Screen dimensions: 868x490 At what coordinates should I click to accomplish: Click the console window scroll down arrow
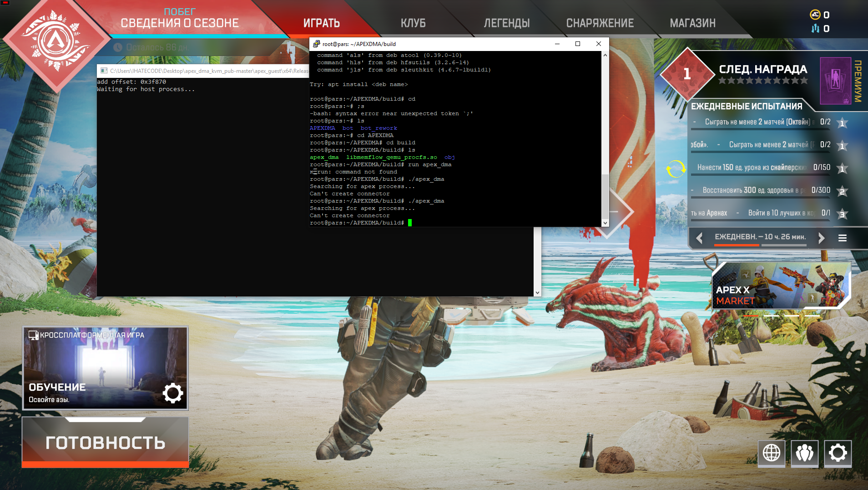click(537, 293)
